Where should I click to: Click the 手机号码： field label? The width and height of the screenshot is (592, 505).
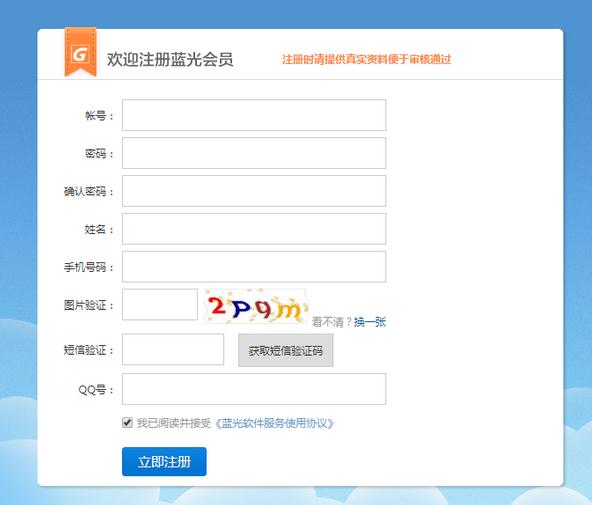pos(89,267)
